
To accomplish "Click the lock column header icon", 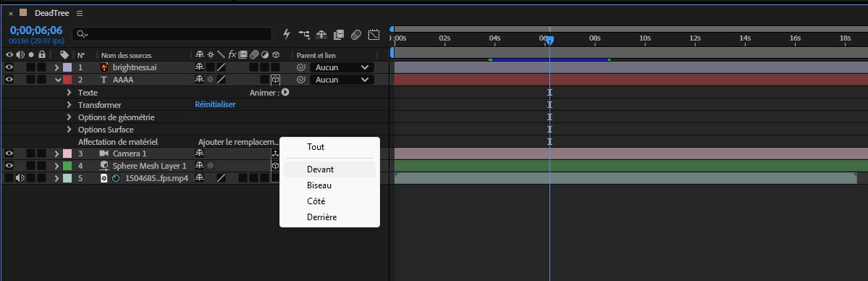I will tap(41, 55).
